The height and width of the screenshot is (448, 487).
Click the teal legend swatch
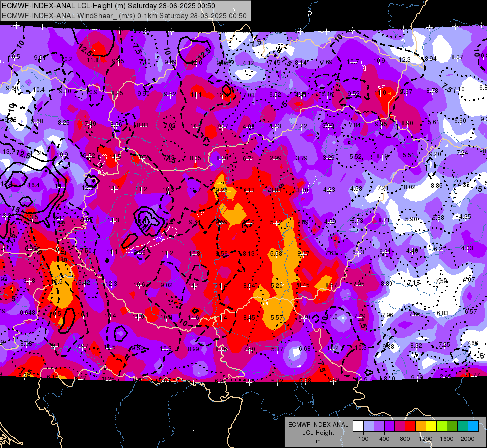pyautogui.click(x=463, y=426)
